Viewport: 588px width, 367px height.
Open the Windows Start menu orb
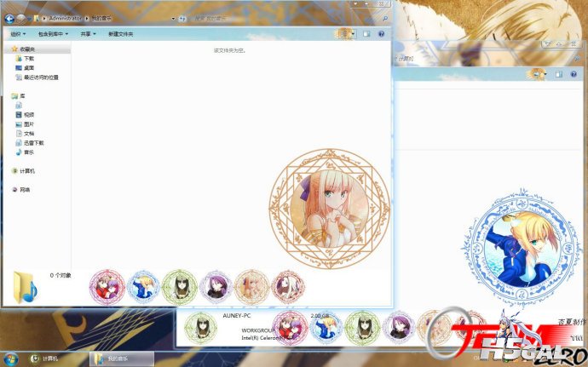click(10, 358)
